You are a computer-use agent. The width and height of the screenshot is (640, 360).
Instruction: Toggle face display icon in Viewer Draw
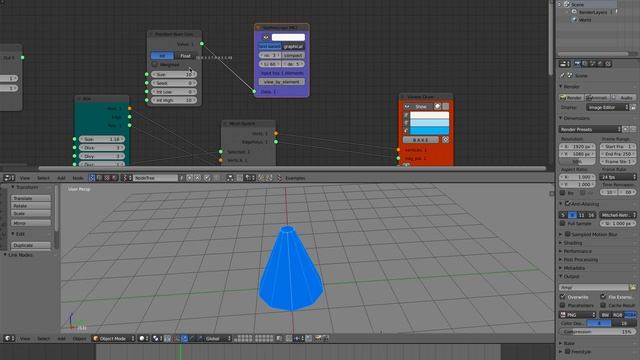pos(406,131)
